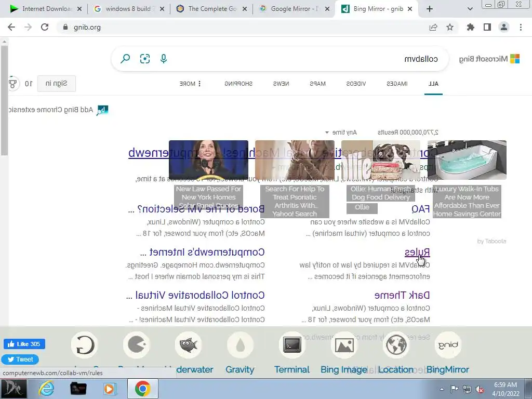Open the rewards trophy icon
Viewport: 532px width, 399px height.
click(x=12, y=84)
